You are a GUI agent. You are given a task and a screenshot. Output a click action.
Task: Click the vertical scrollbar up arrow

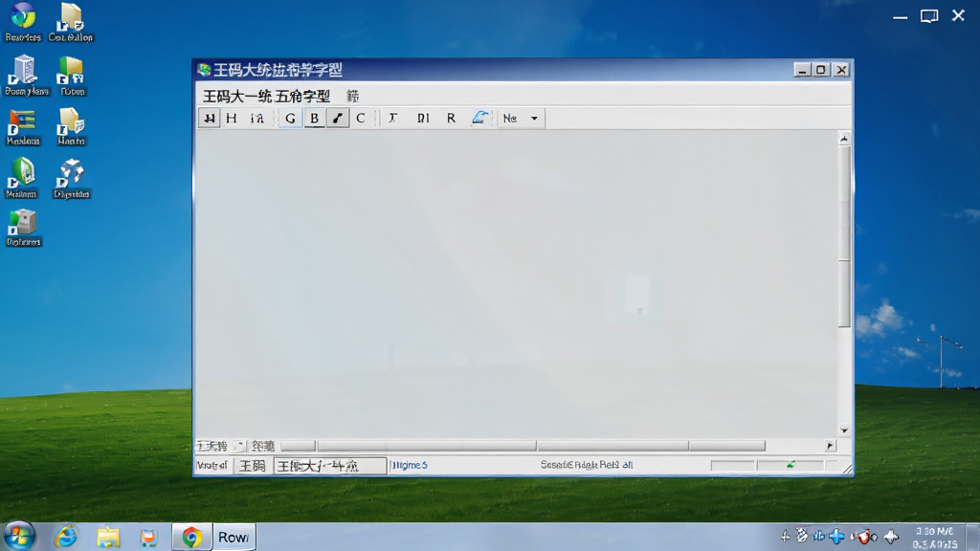[844, 139]
